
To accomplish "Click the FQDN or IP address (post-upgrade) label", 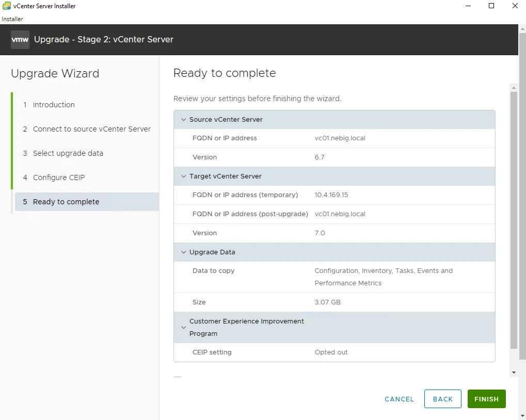I will 250,214.
